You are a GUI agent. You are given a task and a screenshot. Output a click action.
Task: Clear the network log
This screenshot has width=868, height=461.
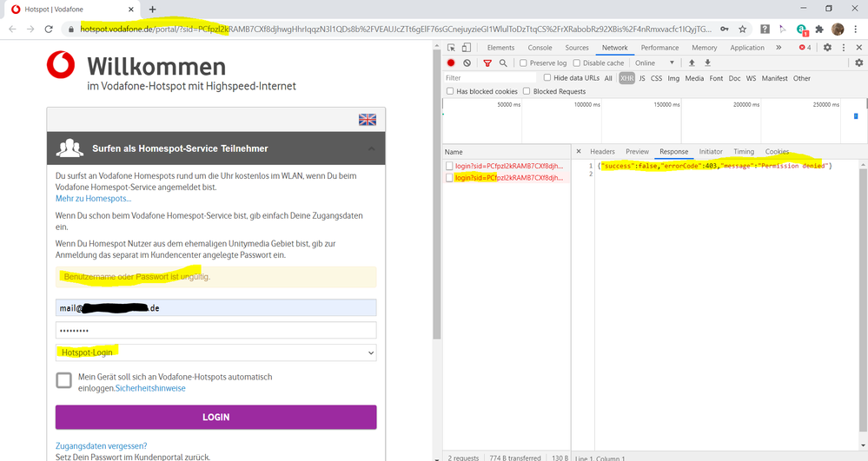click(467, 63)
